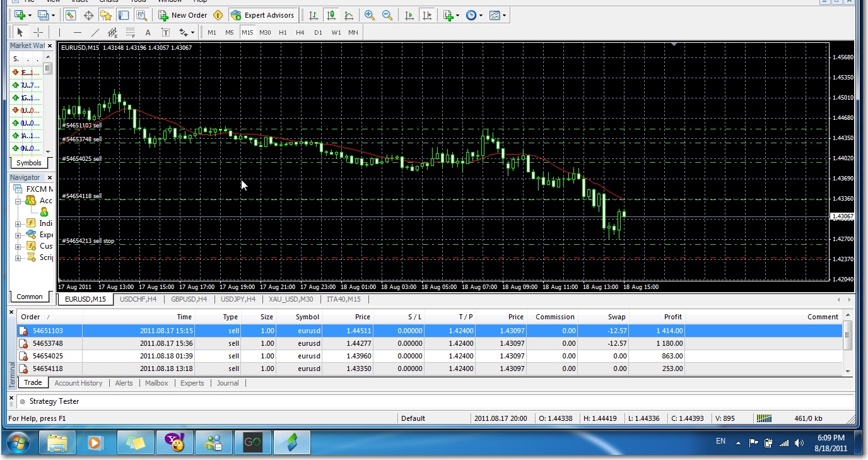Viewport: 868px width, 460px height.
Task: Switch chart to candlesticks view
Action: point(331,15)
